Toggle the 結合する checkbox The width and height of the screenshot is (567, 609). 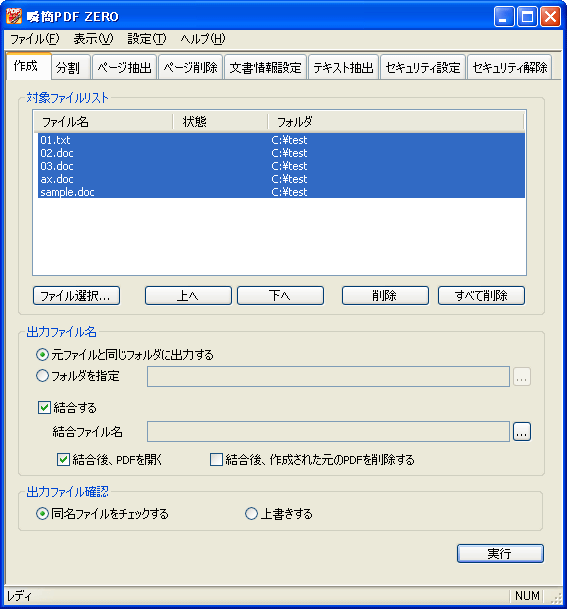pos(44,407)
